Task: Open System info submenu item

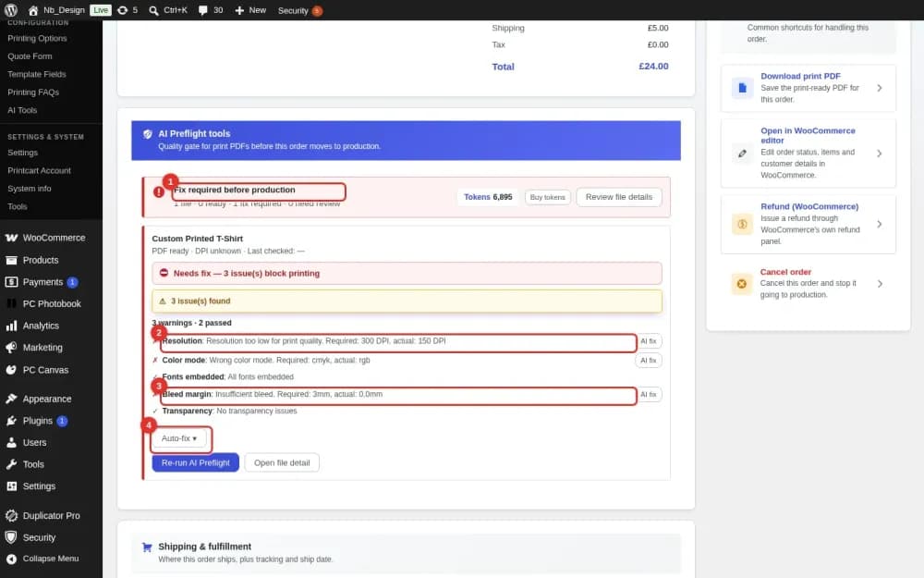Action: click(30, 189)
